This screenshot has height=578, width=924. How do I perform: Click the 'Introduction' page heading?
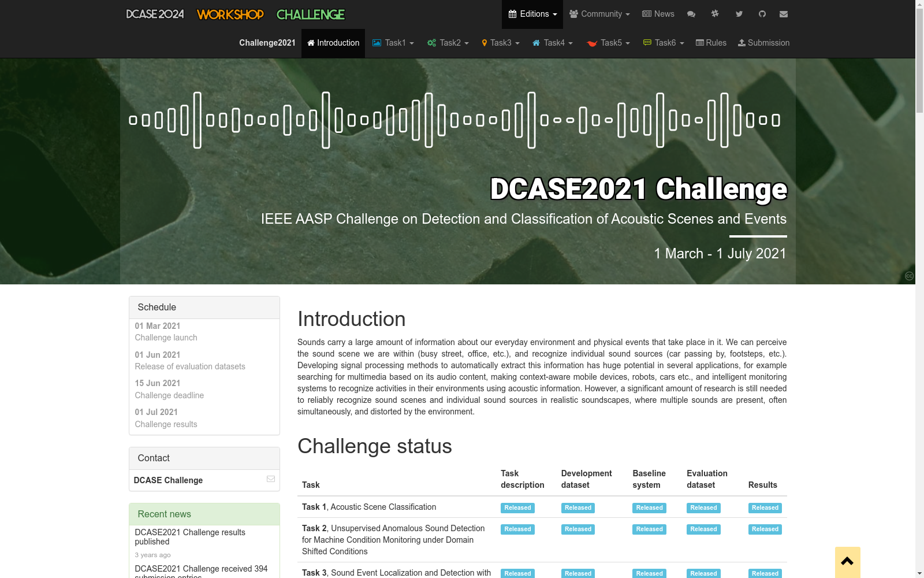pos(351,319)
